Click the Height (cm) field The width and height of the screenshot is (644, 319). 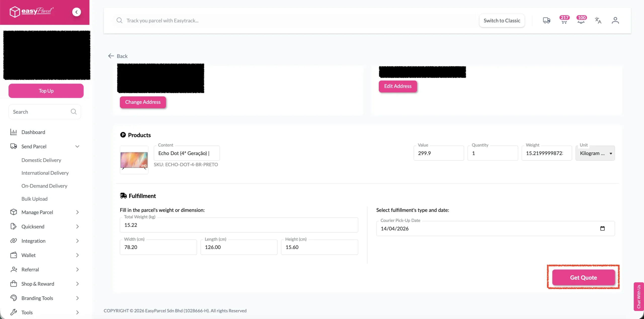319,247
